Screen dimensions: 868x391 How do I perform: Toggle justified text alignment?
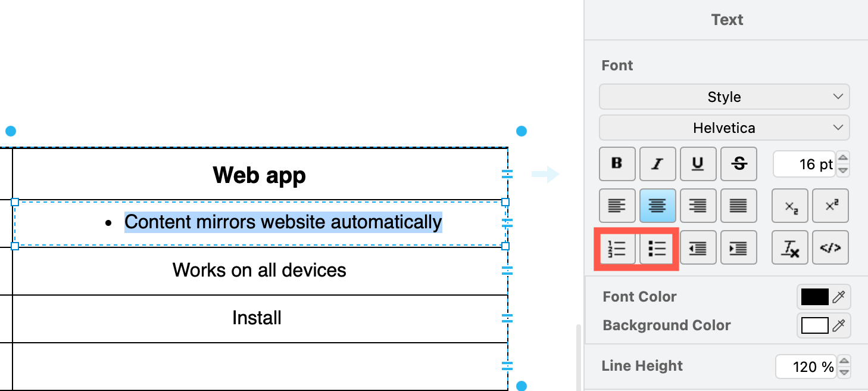[738, 206]
